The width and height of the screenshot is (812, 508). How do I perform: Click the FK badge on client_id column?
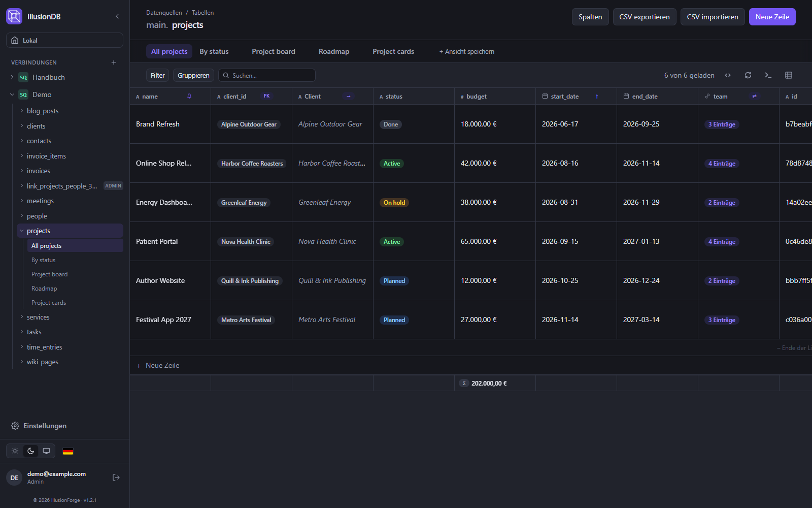266,96
